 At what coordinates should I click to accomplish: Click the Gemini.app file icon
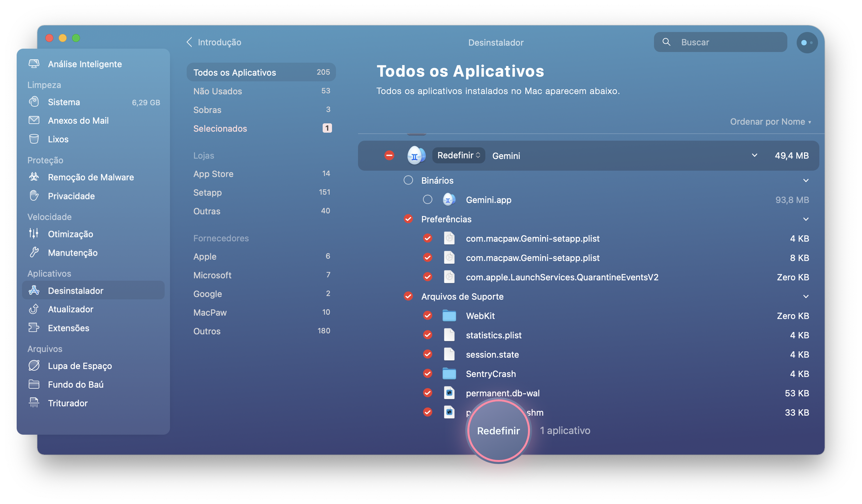click(x=449, y=199)
